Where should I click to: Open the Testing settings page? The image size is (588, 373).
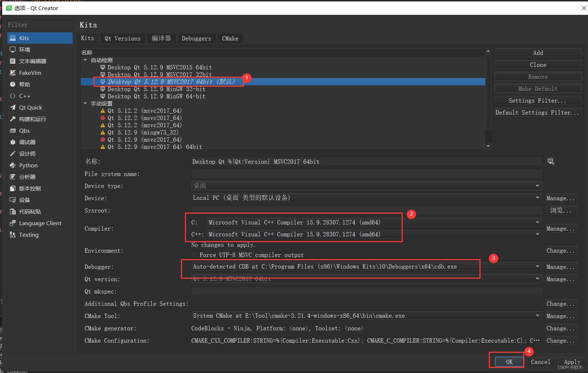tap(28, 235)
